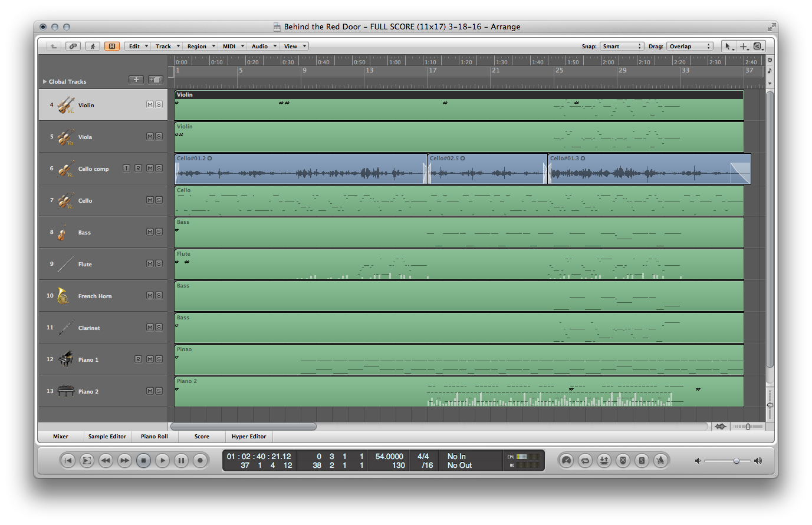Click the plus button to add a track
The width and height of the screenshot is (812, 525).
click(x=135, y=80)
